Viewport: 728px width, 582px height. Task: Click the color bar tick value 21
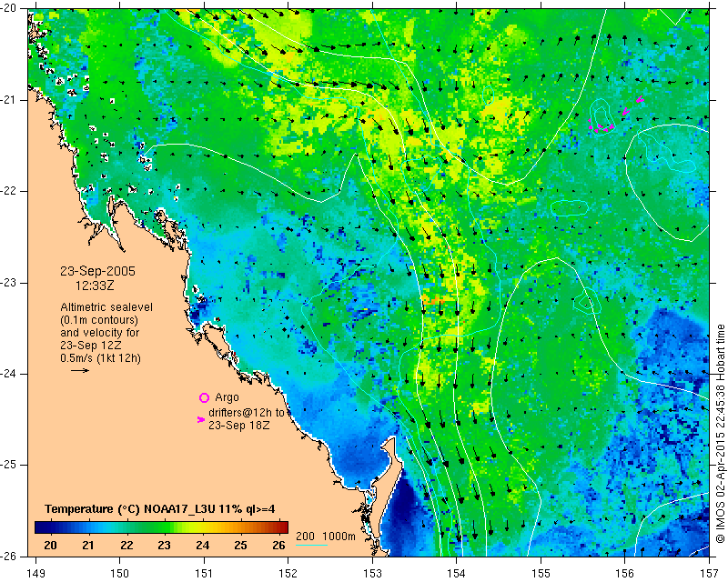(x=88, y=545)
